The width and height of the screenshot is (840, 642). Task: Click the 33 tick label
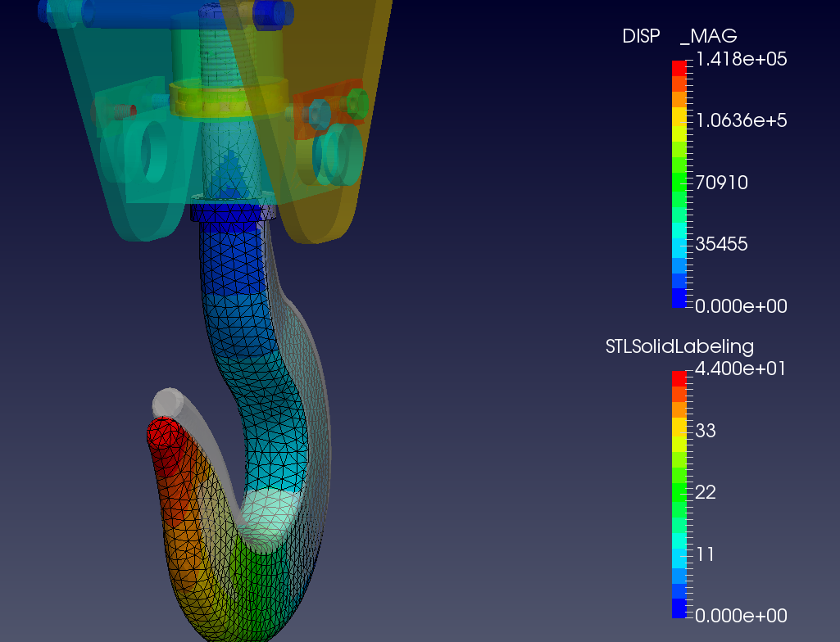point(705,431)
